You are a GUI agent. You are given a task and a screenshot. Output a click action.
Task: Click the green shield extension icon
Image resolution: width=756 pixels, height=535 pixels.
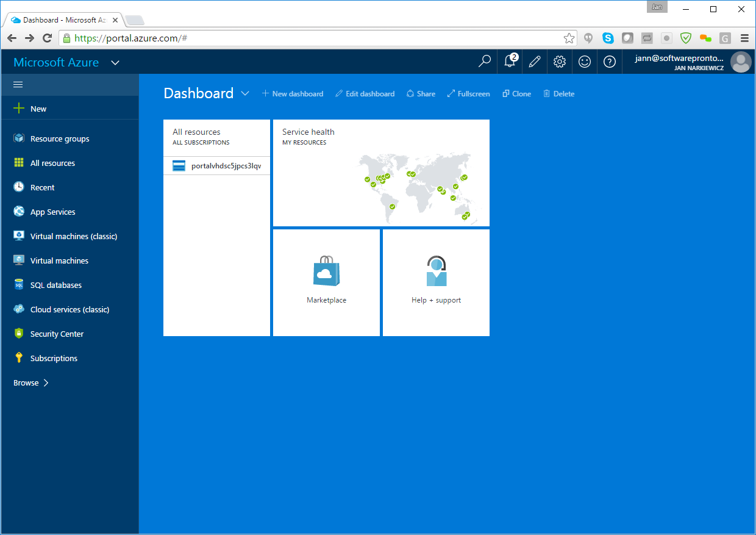point(686,38)
